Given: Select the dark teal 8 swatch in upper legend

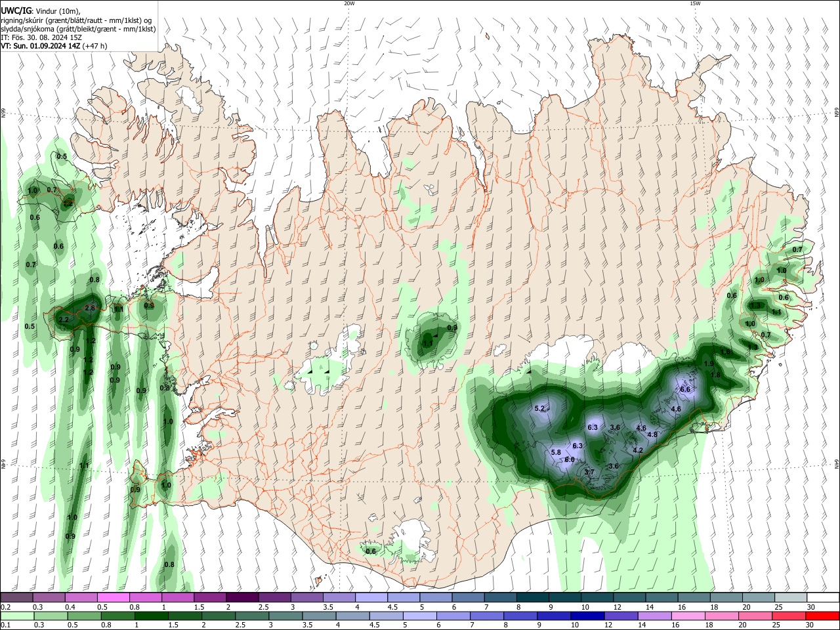Looking at the screenshot, I should point(533,598).
